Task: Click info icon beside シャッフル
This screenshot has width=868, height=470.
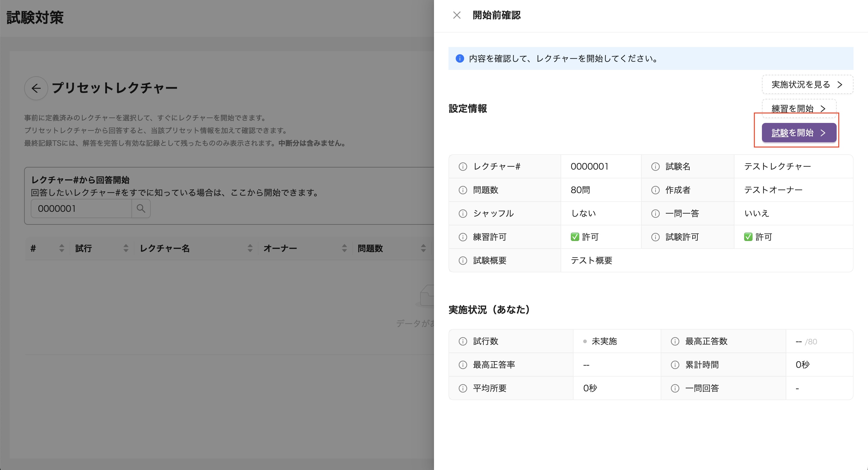Action: click(x=463, y=214)
